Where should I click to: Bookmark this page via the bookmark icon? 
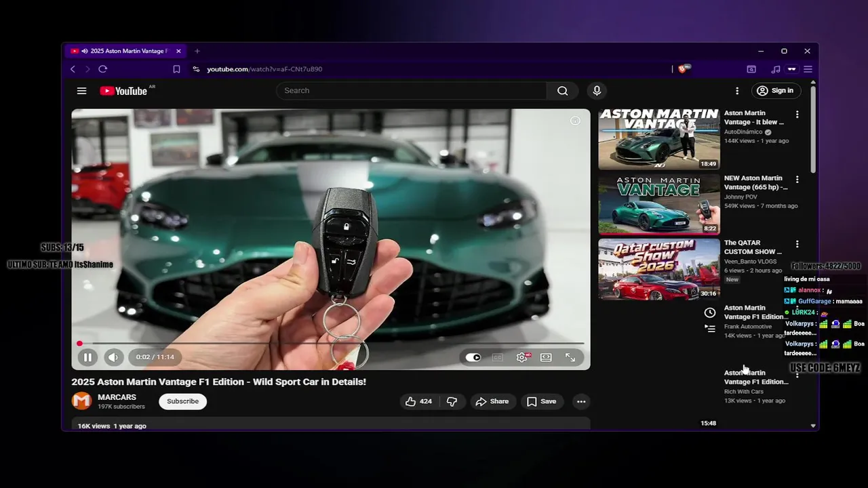click(x=176, y=69)
